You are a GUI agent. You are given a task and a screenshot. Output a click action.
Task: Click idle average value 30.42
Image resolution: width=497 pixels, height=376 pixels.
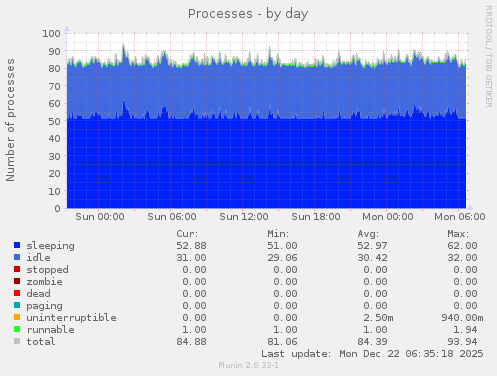point(372,258)
